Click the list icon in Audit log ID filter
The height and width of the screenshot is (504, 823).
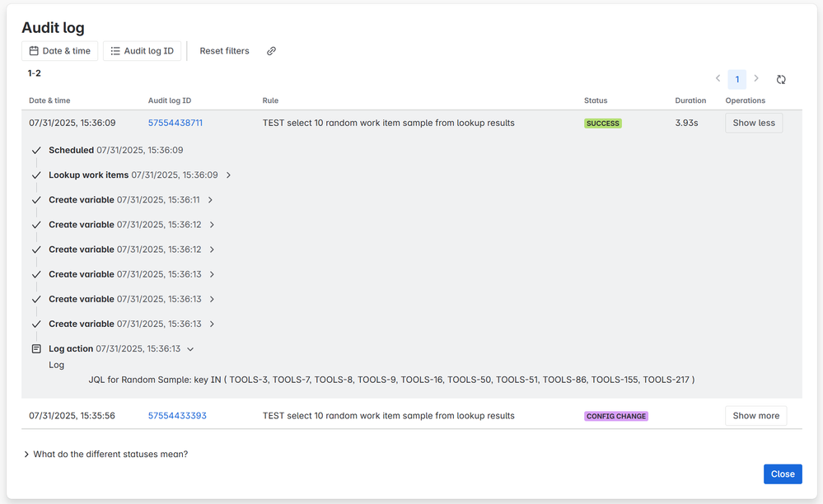click(x=112, y=50)
